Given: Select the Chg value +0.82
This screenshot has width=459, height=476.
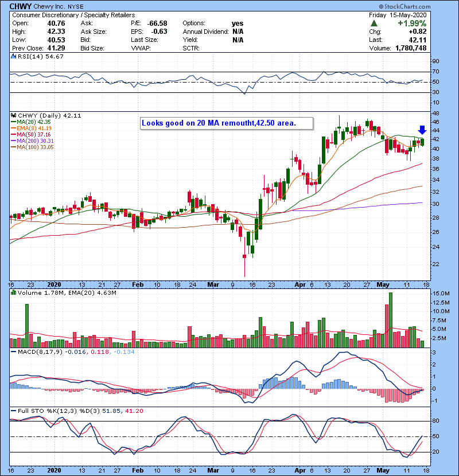Looking at the screenshot, I should click(x=418, y=32).
